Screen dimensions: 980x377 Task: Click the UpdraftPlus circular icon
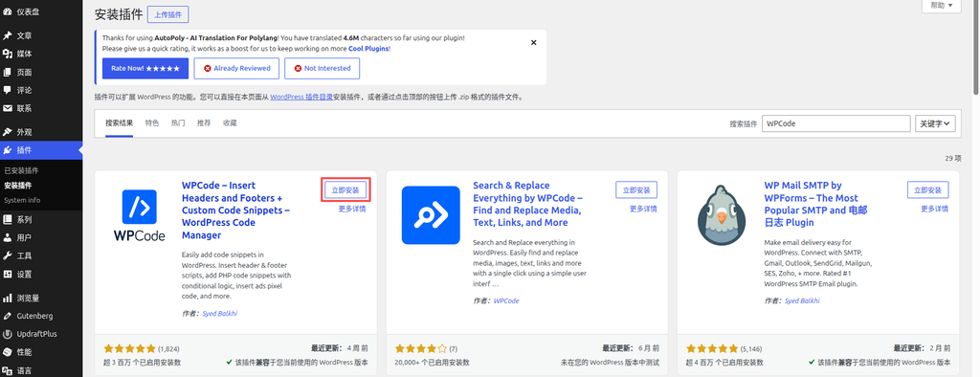(x=8, y=334)
